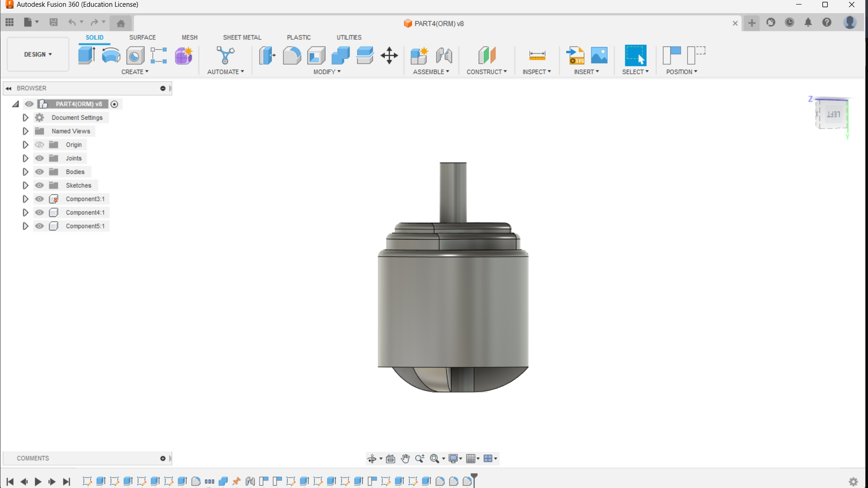
Task: Expand the Component5:1 tree node
Action: (x=25, y=226)
